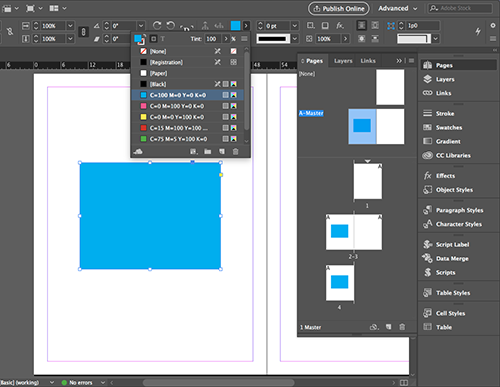Viewport: 500px width, 387px height.
Task: Toggle formatting affects text T button
Action: click(163, 39)
